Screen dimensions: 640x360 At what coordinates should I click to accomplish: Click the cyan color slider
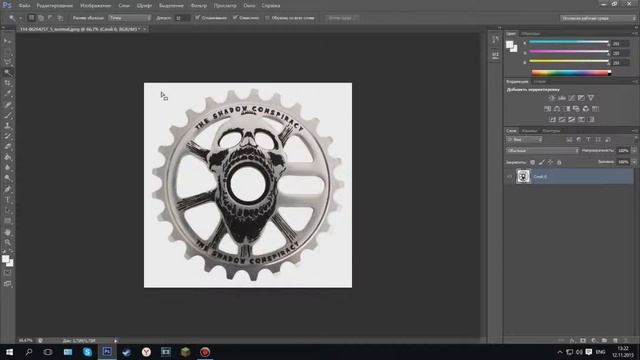point(569,42)
